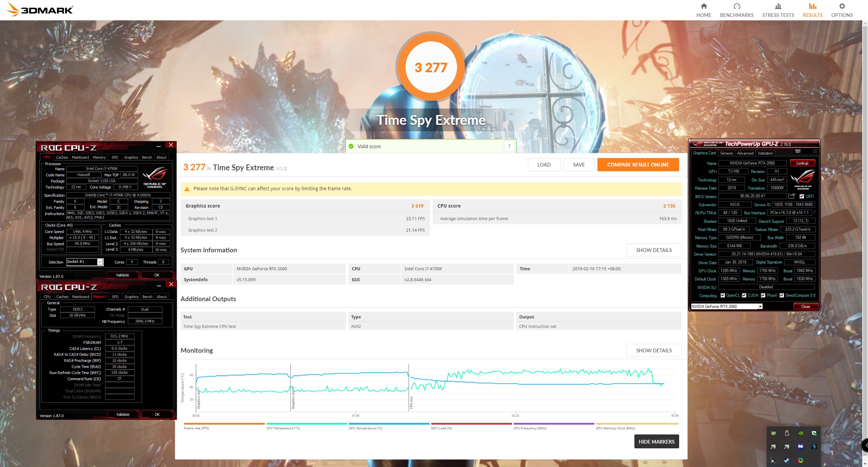This screenshot has width=868, height=467.
Task: Click the ROG logo in upper CPU-Z window
Action: (x=155, y=177)
